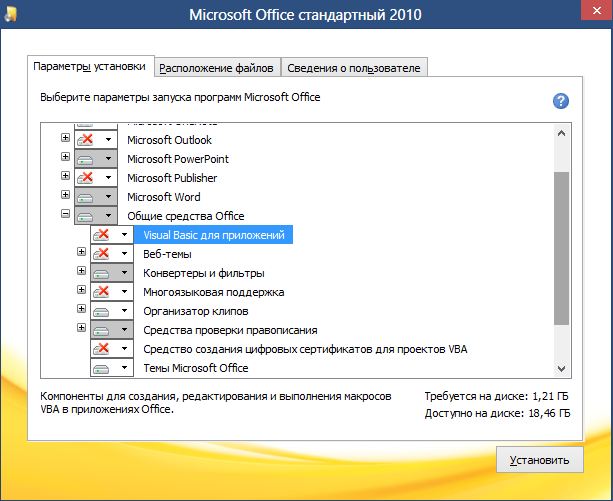Click Microsoft PowerPoint install state drive icon
Image resolution: width=613 pixels, height=501 pixels.
pyautogui.click(x=85, y=159)
